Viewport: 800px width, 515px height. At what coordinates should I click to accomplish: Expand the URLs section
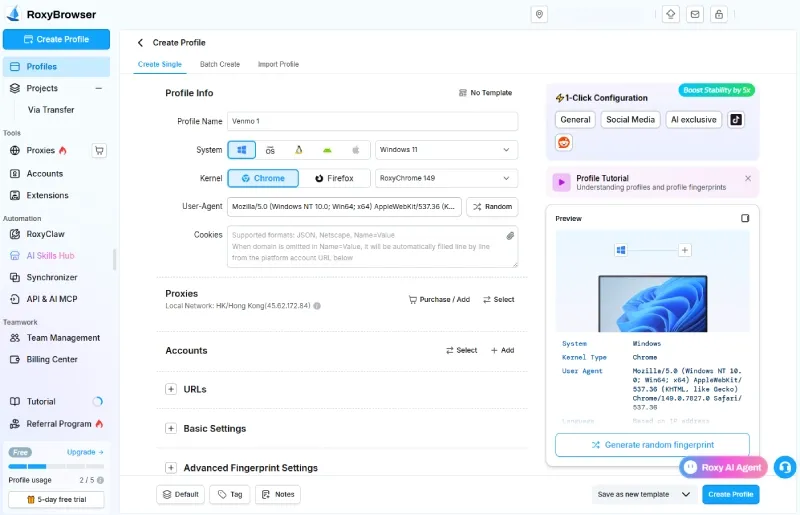(x=171, y=389)
